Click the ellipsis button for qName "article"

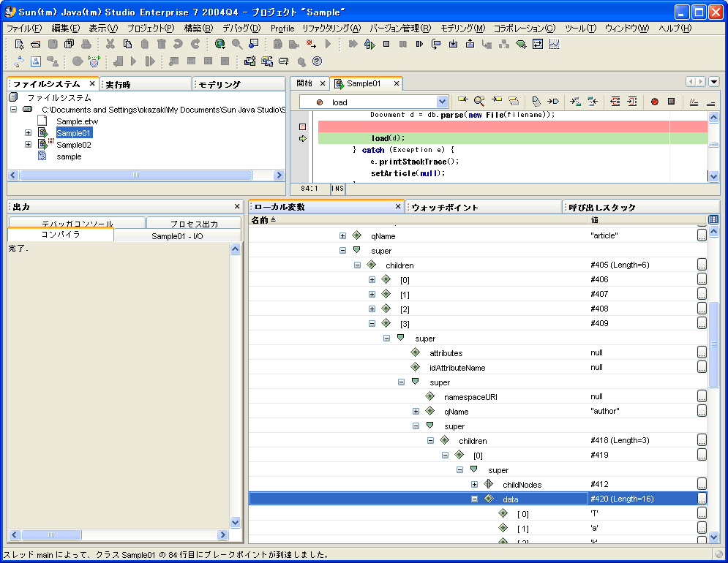[702, 235]
